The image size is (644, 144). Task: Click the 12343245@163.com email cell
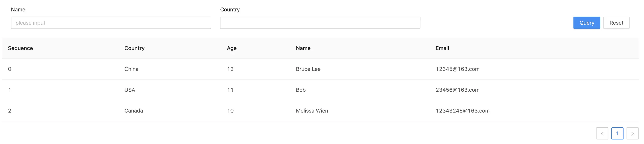coord(463,111)
